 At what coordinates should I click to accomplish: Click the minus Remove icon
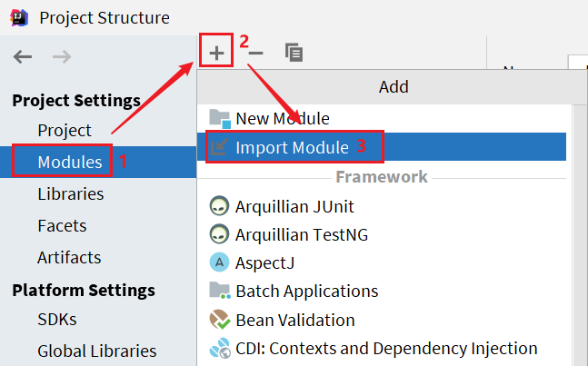(255, 54)
